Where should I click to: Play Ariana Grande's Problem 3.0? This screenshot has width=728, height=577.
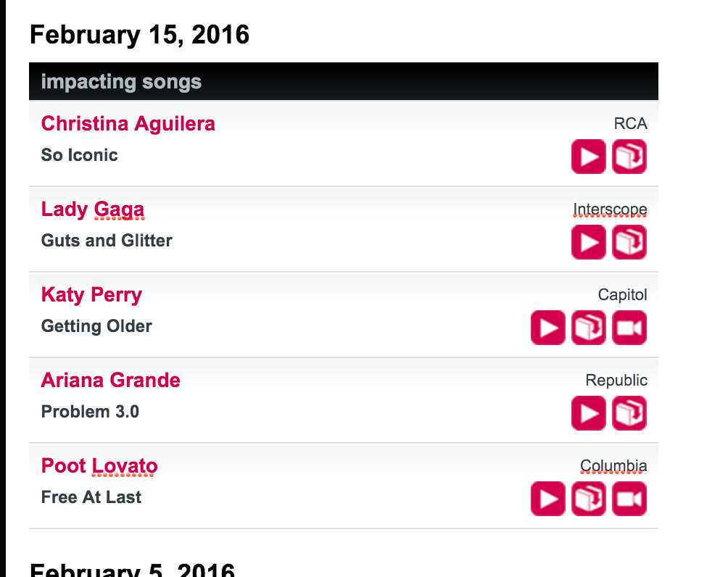point(588,413)
